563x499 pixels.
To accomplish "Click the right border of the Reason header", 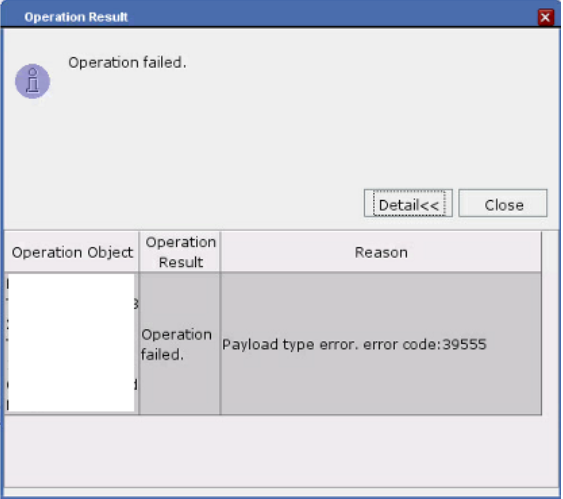I will coord(541,252).
